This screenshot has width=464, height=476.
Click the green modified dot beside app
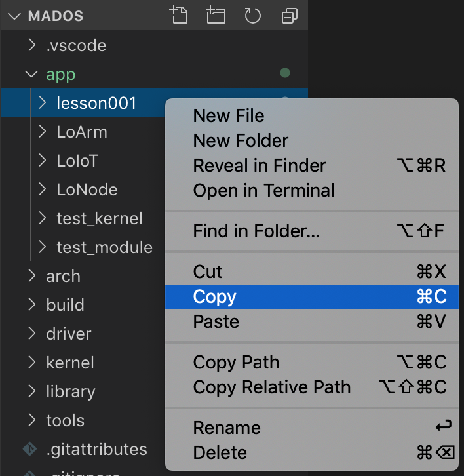(x=285, y=73)
